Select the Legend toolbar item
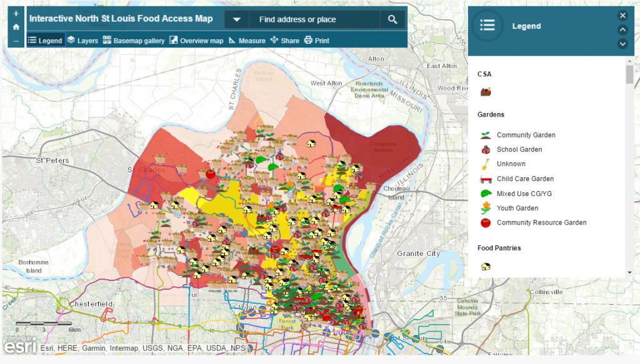The height and width of the screenshot is (364, 640). coord(46,40)
